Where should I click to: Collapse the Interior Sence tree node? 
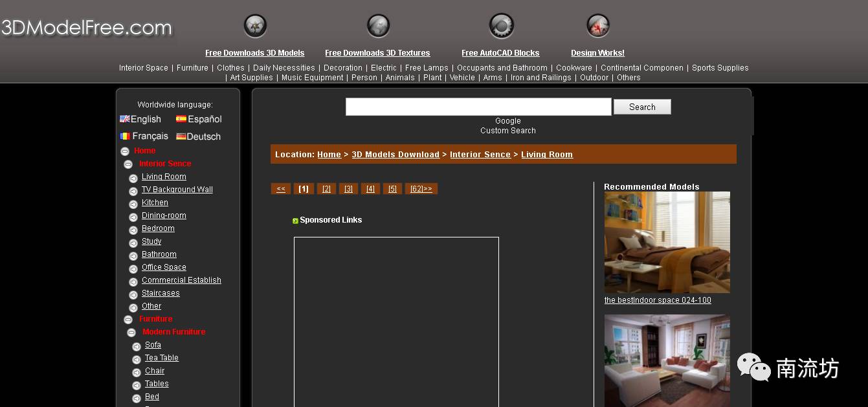pyautogui.click(x=128, y=164)
